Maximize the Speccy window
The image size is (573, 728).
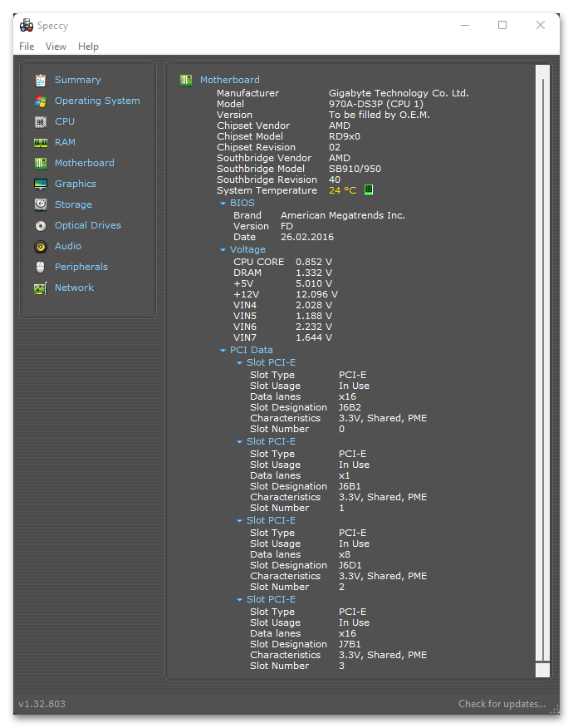point(502,25)
